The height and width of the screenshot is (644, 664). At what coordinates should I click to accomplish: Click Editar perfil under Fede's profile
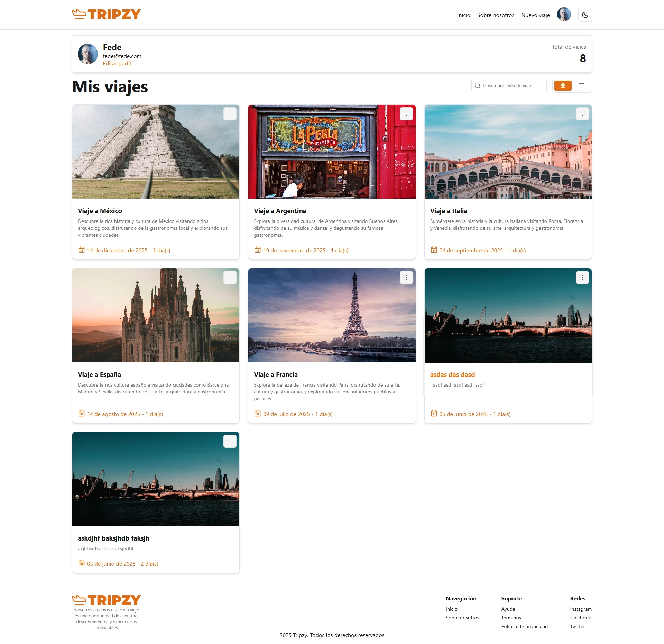pos(117,63)
